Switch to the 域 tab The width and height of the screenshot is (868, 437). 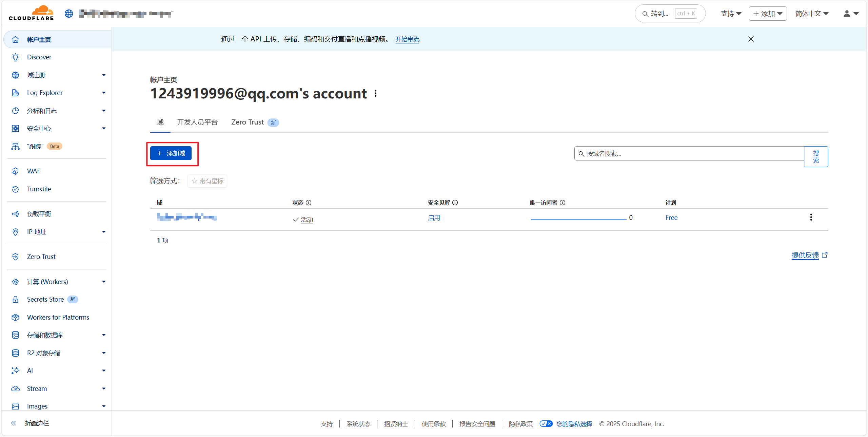click(160, 122)
